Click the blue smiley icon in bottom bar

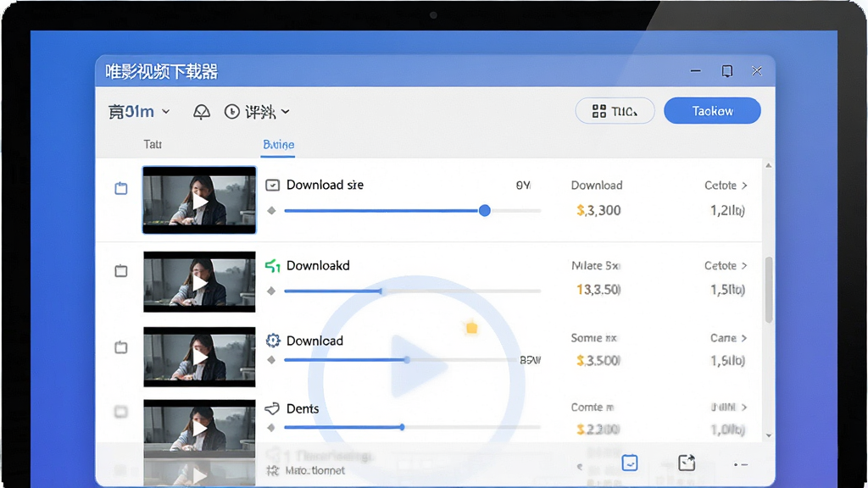tap(630, 463)
